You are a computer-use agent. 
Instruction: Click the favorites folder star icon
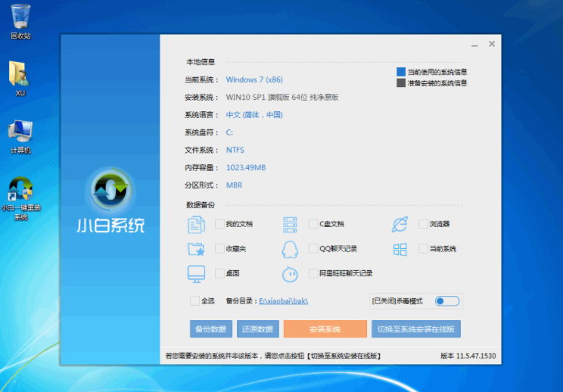[196, 249]
